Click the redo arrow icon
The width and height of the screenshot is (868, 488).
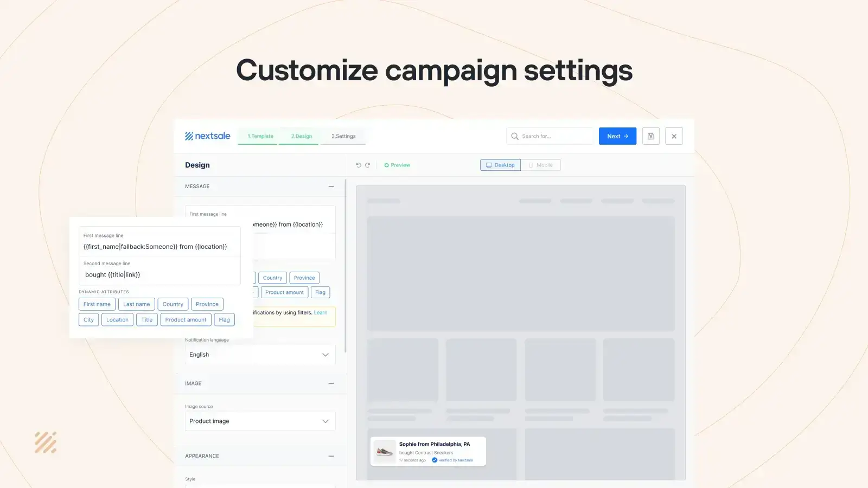[x=367, y=165]
